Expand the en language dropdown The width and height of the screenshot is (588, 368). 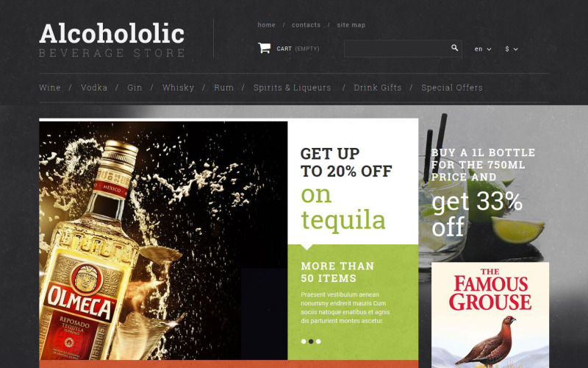tap(483, 49)
